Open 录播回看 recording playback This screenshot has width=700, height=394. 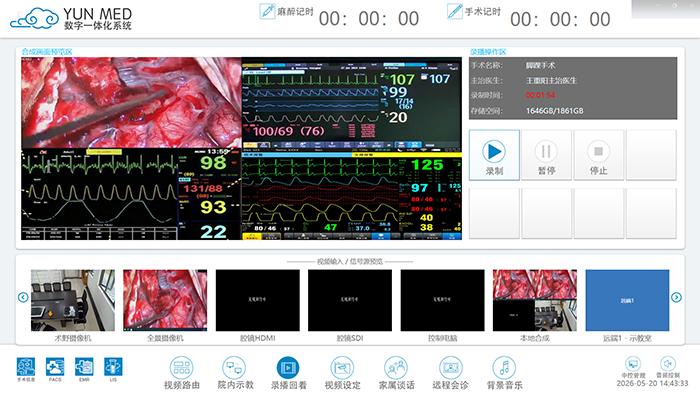pyautogui.click(x=288, y=373)
